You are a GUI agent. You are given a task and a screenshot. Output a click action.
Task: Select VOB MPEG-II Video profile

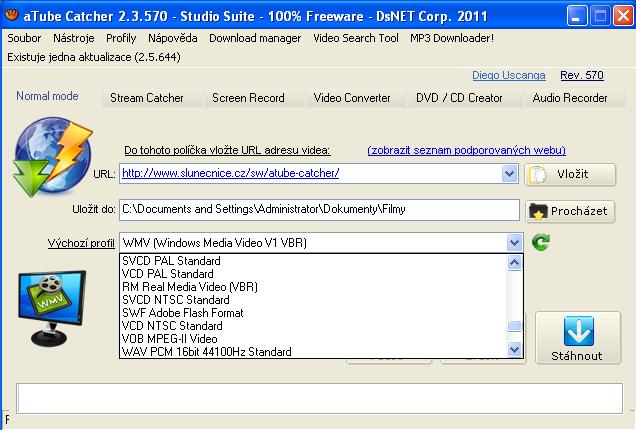pyautogui.click(x=314, y=339)
